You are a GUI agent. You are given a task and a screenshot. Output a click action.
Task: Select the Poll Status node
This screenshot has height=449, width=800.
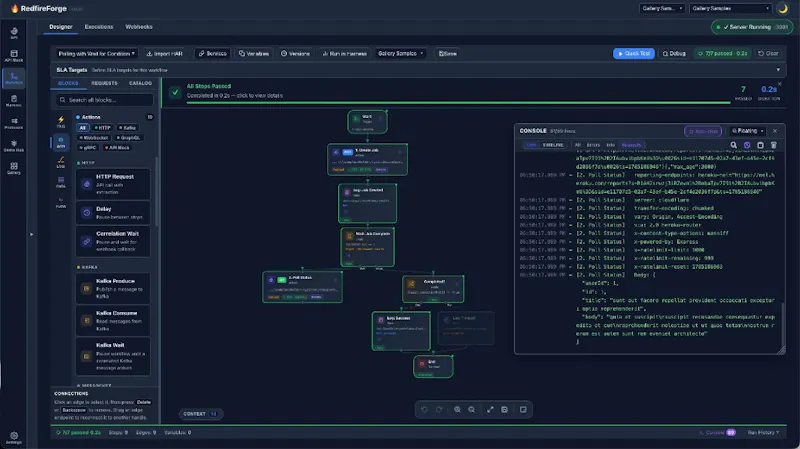click(302, 287)
